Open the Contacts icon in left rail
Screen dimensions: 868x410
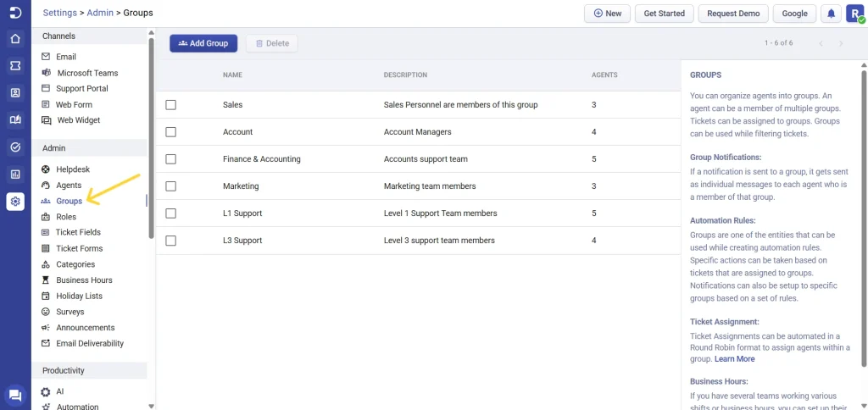point(15,93)
